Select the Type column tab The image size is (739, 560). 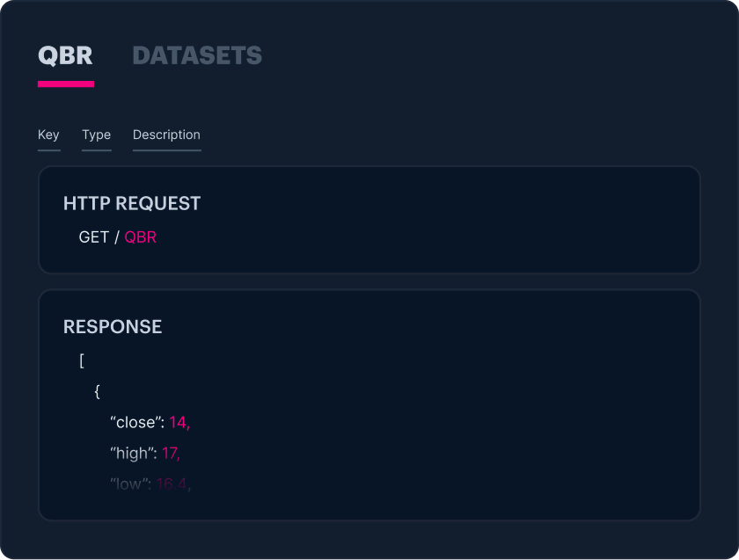tap(96, 135)
